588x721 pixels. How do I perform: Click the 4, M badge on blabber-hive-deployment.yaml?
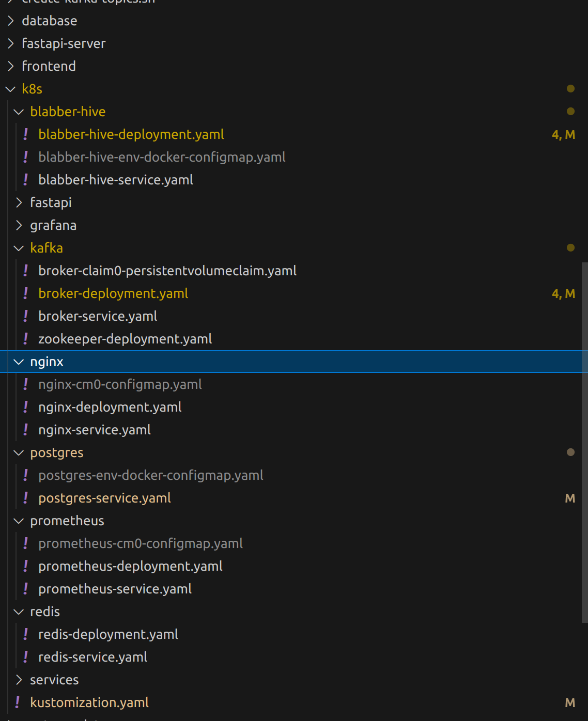(x=563, y=134)
